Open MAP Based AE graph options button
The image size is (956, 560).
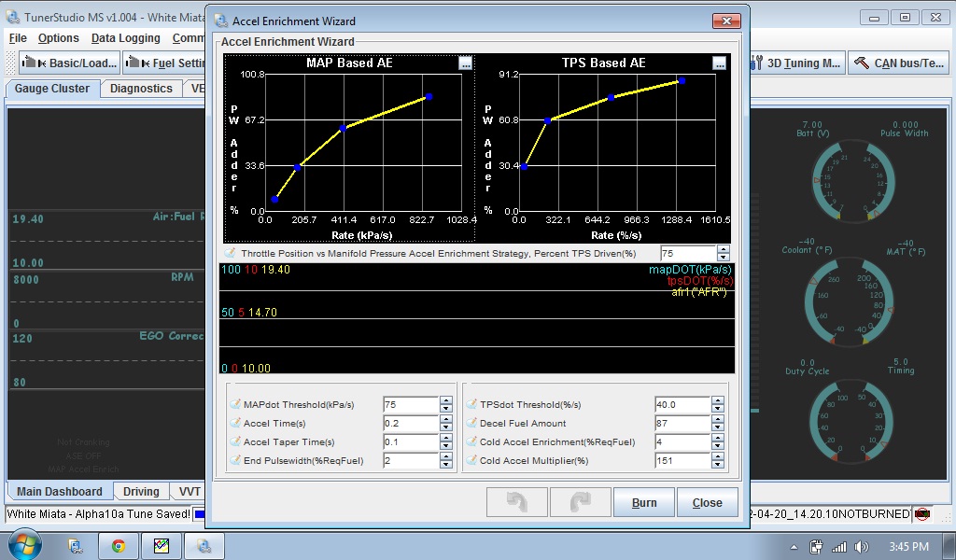point(465,63)
